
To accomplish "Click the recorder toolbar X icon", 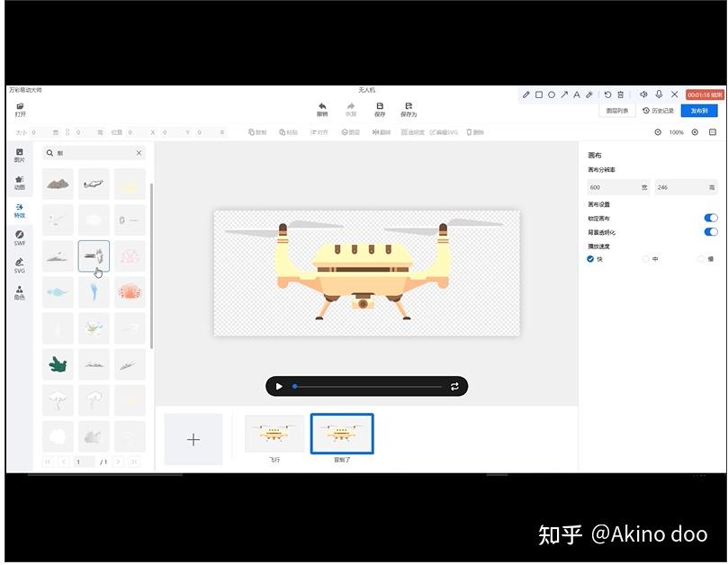I will 675,94.
